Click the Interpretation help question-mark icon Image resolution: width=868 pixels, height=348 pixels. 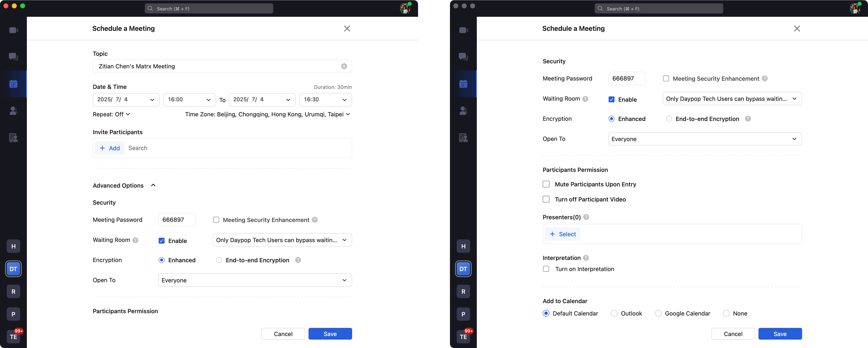pyautogui.click(x=586, y=258)
